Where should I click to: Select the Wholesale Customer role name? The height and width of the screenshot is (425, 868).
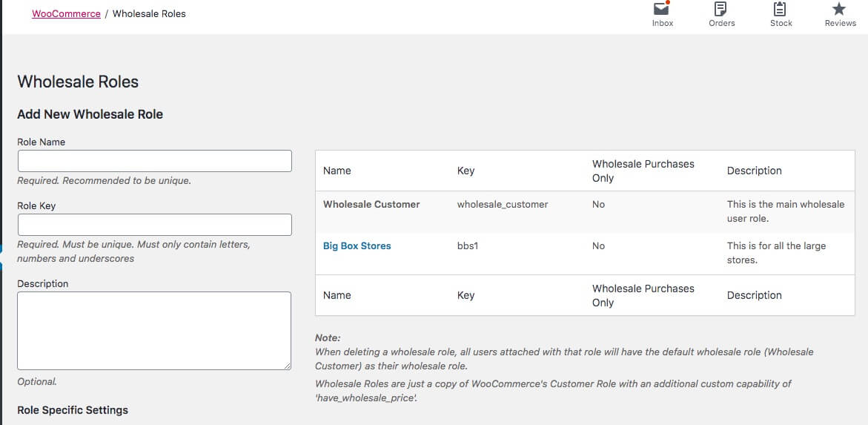pos(371,204)
